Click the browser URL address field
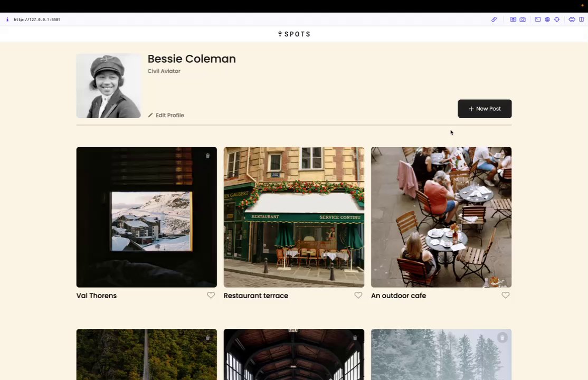The height and width of the screenshot is (380, 588). coord(37,20)
